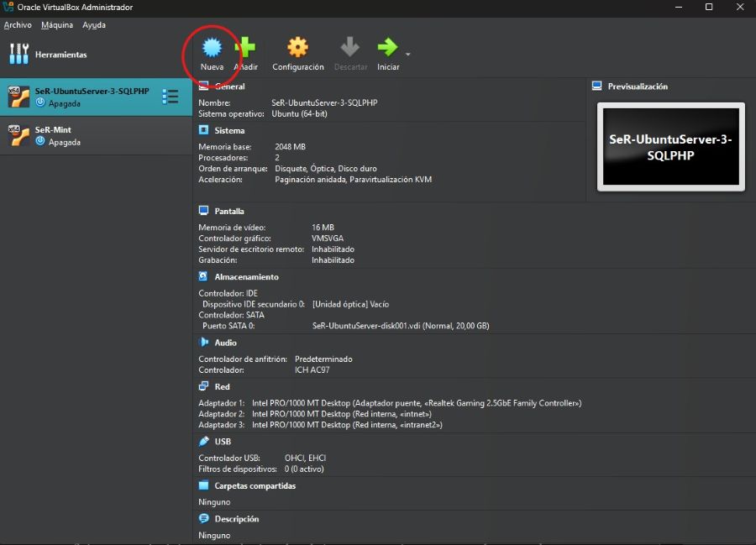756x545 pixels.
Task: Click the Red network icon
Action: click(x=203, y=386)
